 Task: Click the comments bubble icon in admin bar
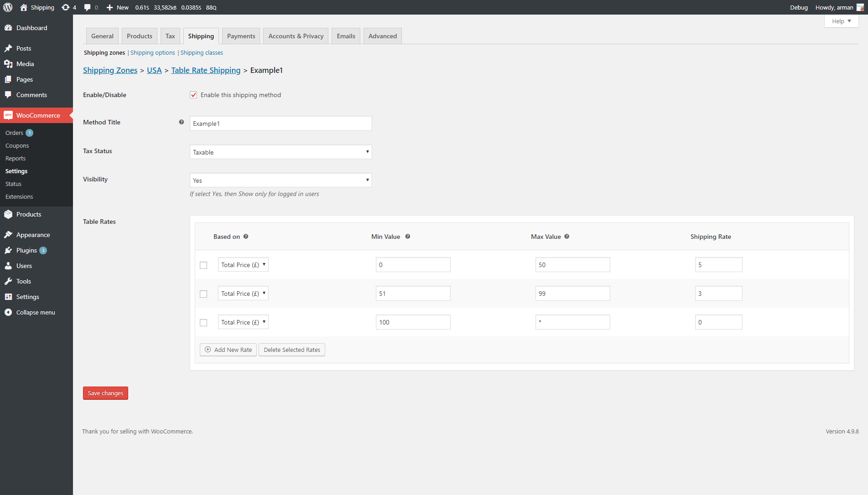88,7
